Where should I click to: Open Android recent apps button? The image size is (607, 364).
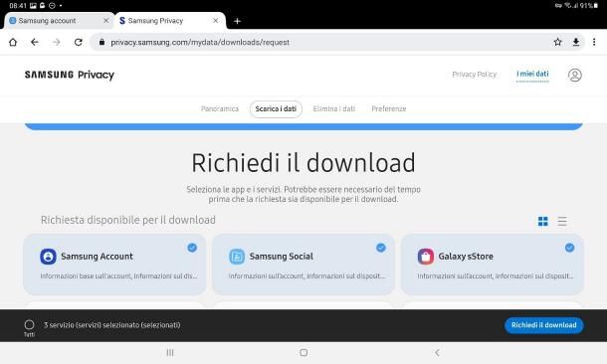[170, 352]
